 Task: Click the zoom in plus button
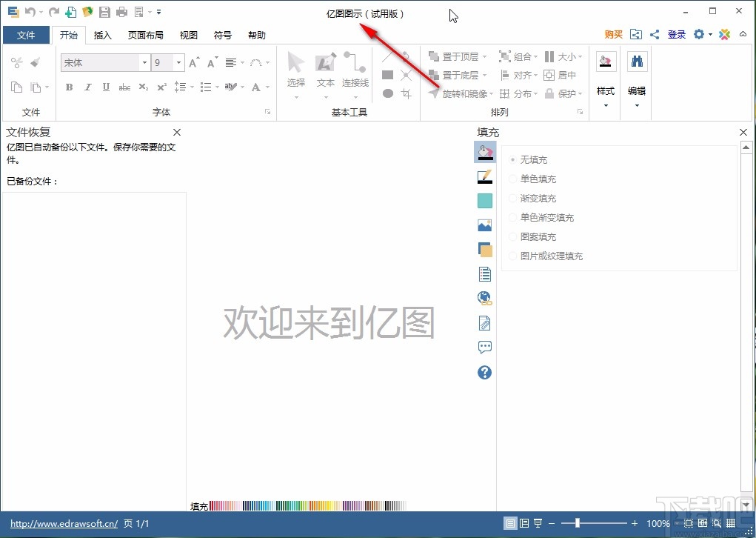[x=635, y=523]
